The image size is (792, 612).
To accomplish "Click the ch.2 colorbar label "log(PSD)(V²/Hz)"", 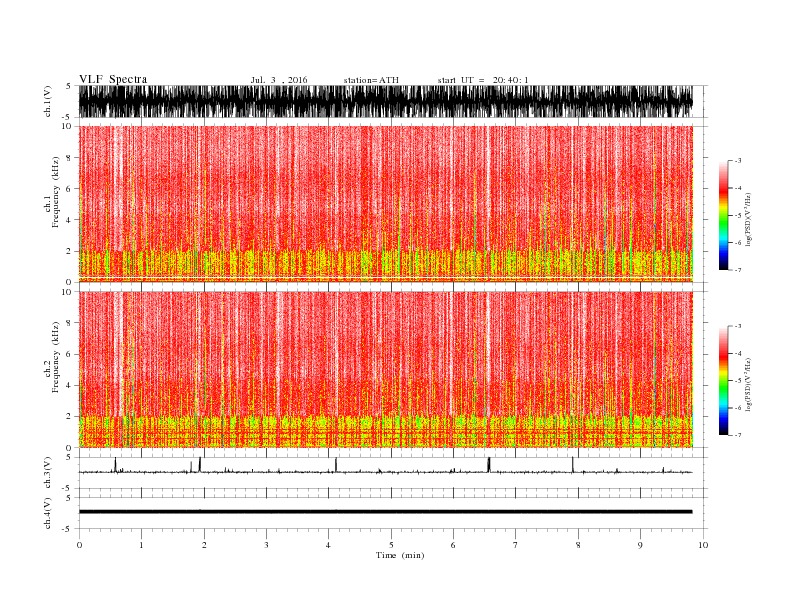I will click(x=748, y=385).
